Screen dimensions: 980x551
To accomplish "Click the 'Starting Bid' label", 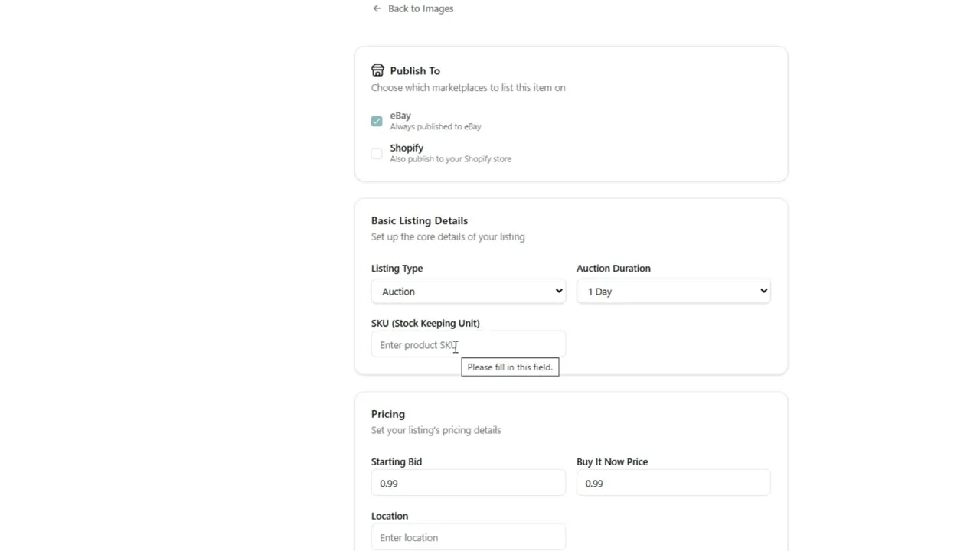I will tap(397, 462).
